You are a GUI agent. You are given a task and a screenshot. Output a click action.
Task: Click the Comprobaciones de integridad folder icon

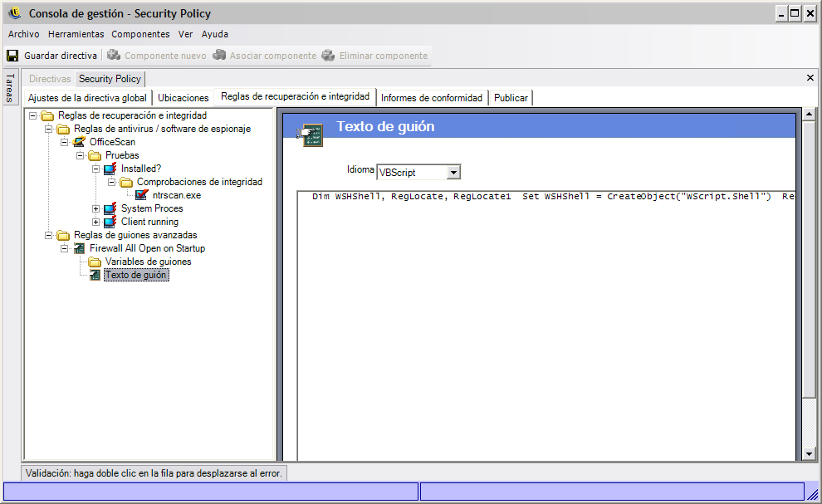(126, 182)
